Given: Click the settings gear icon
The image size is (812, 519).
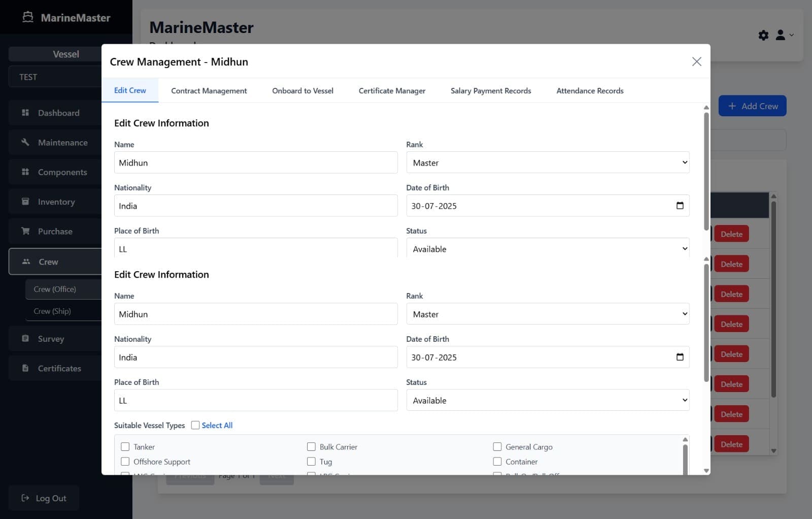Looking at the screenshot, I should coord(763,35).
